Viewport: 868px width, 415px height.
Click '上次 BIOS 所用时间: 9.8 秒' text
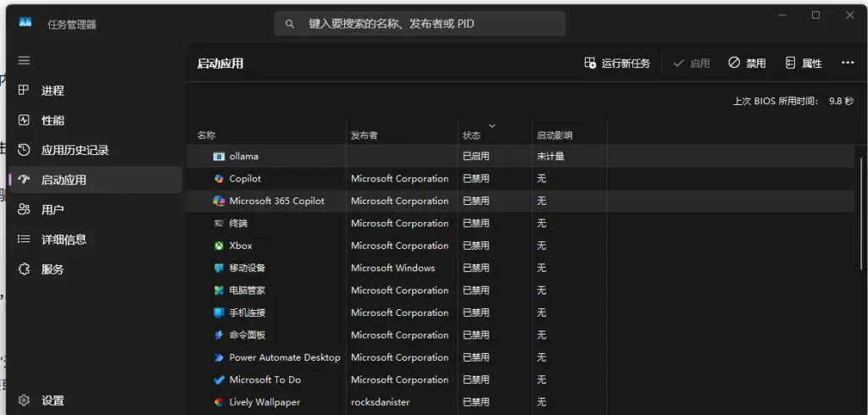[793, 102]
